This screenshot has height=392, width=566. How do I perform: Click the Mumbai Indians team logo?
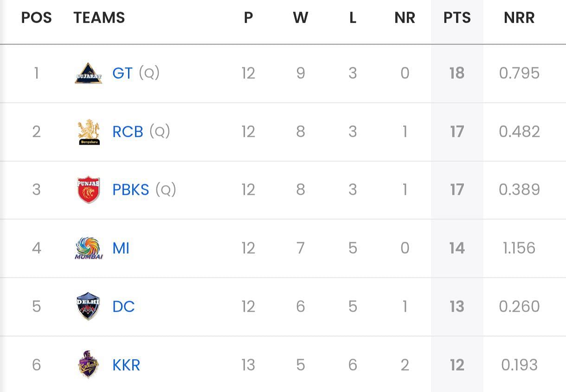click(88, 248)
